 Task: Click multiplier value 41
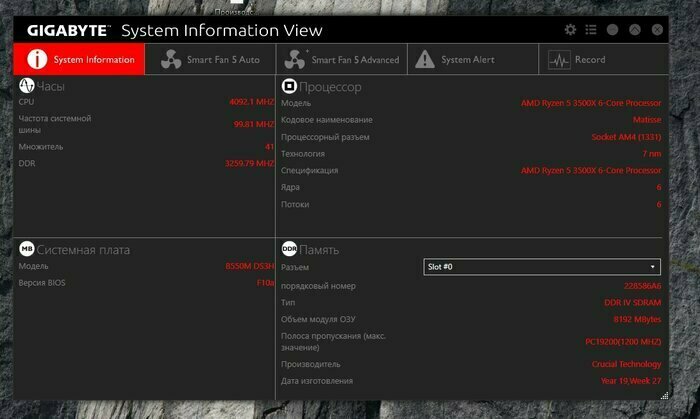tap(269, 146)
